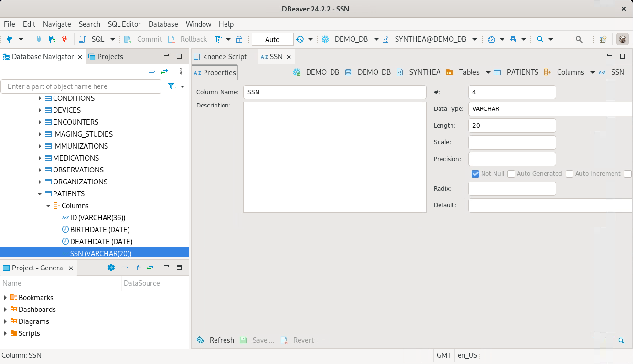Click the Auto transaction mode button
The height and width of the screenshot is (364, 633).
272,39
